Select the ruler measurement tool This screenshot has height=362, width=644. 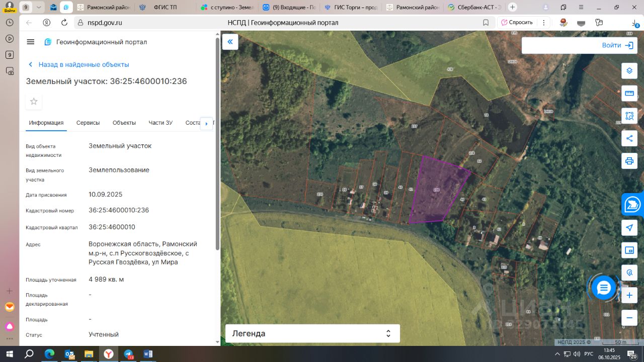(629, 93)
